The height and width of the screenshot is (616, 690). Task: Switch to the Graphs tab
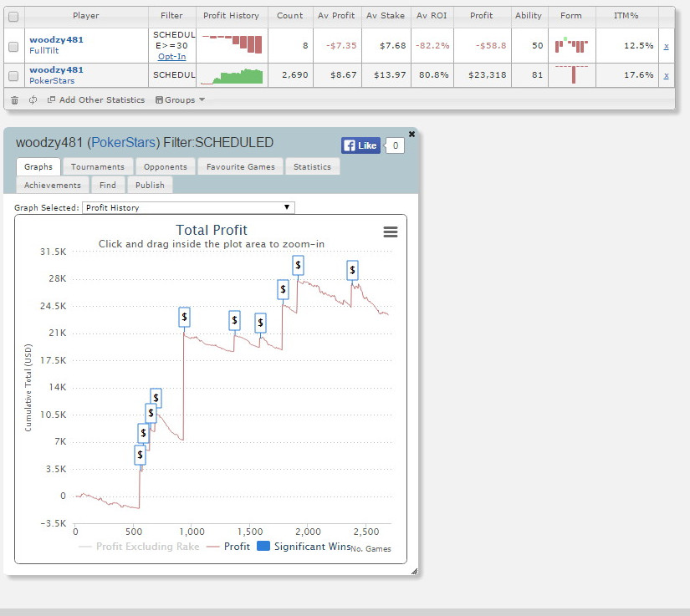(x=38, y=167)
